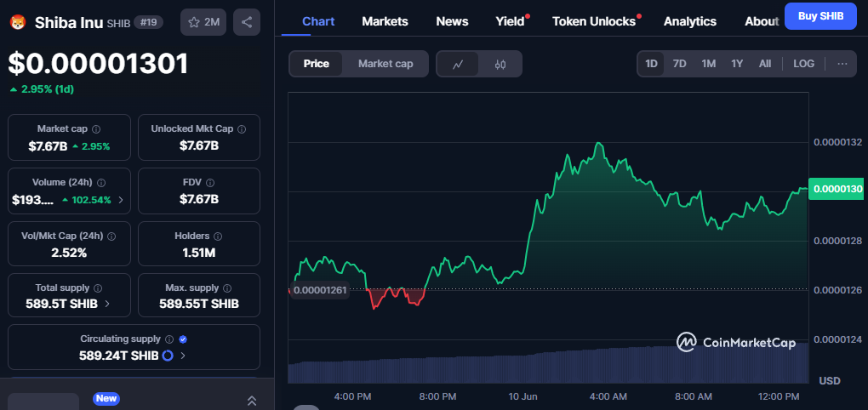Toggle LOG scale
This screenshot has height=410, width=868.
tap(804, 64)
